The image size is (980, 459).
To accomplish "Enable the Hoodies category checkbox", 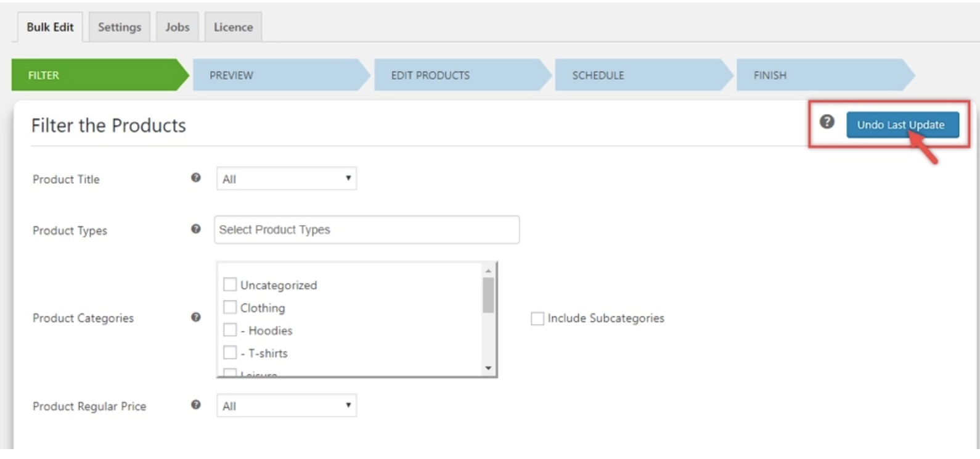I will click(x=230, y=330).
